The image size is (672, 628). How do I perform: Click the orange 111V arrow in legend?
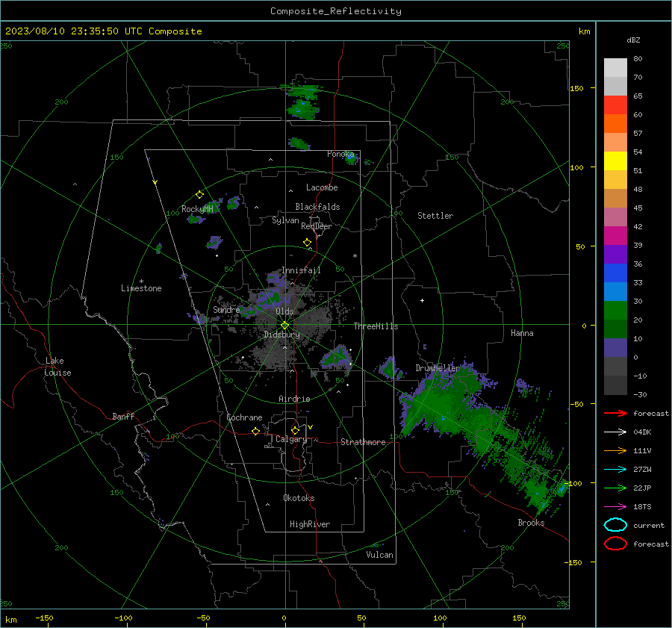coord(615,450)
